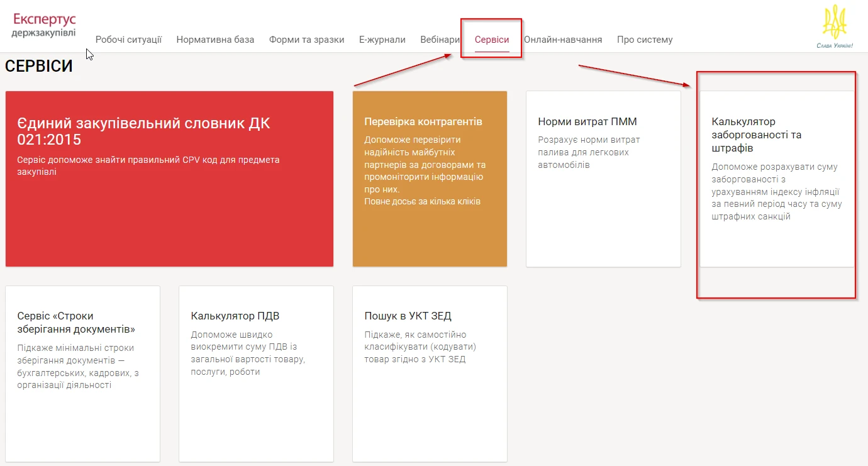Go to Нормативна база section
Viewport: 868px width, 466px height.
(x=215, y=40)
